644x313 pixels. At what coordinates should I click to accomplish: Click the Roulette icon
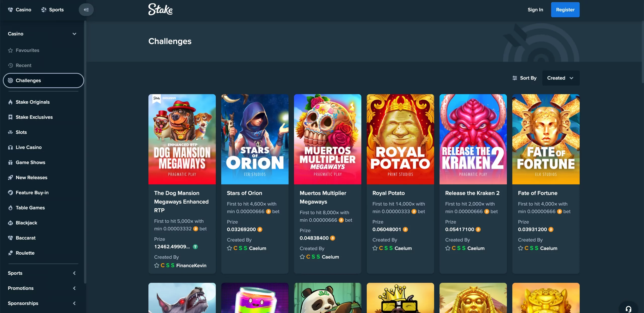pyautogui.click(x=10, y=253)
